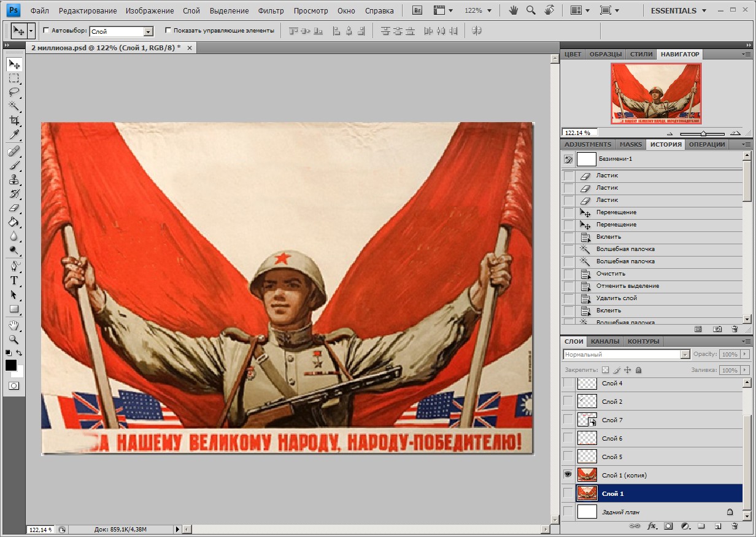Select the Type tool
756x537 pixels.
(14, 280)
